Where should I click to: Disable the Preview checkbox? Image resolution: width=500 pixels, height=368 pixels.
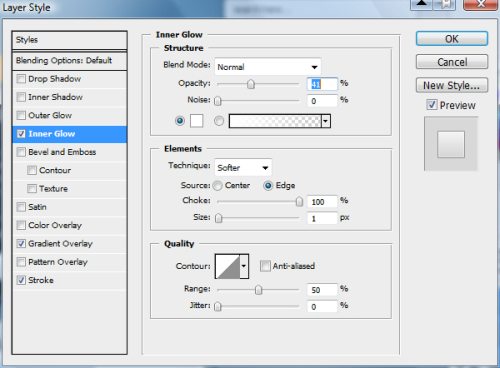pos(432,105)
